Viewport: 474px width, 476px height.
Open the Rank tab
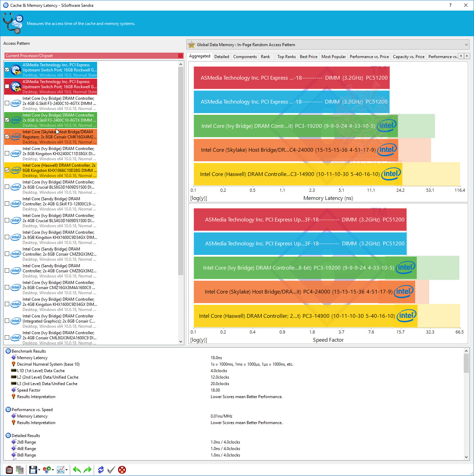click(265, 57)
